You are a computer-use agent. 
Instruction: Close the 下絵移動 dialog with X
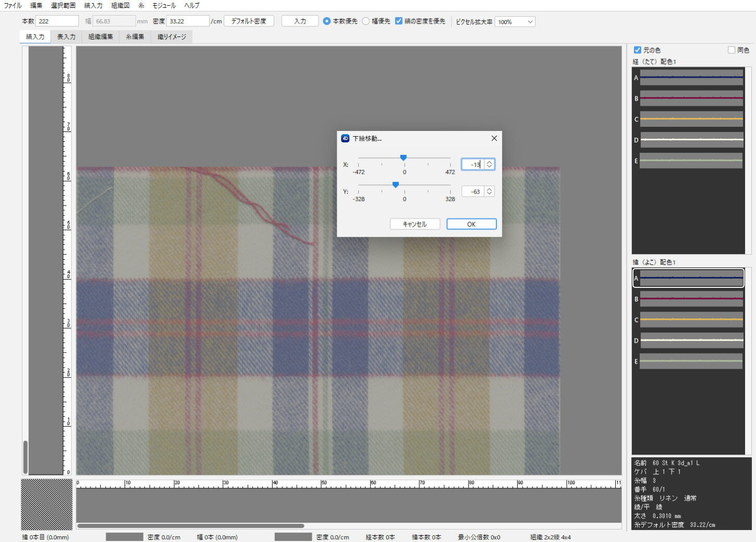point(494,138)
